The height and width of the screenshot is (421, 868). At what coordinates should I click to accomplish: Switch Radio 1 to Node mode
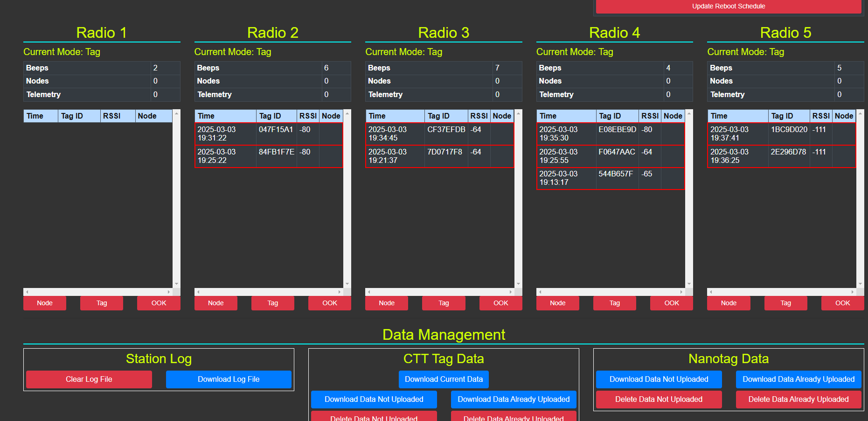[45, 303]
